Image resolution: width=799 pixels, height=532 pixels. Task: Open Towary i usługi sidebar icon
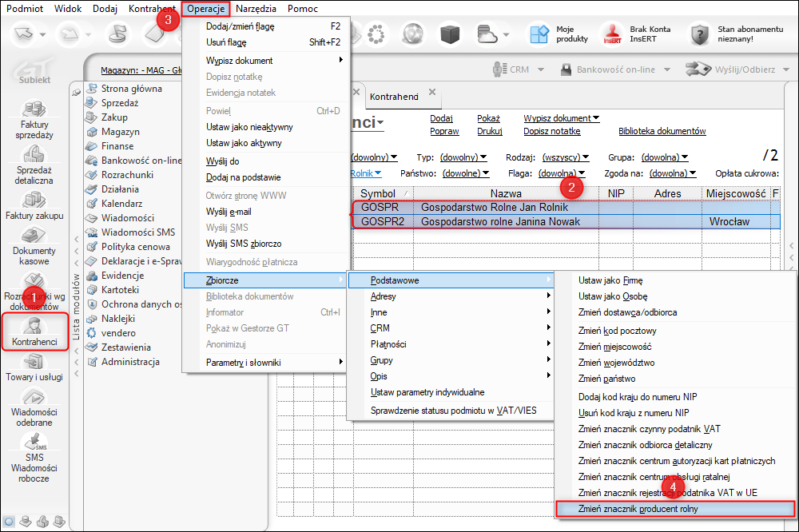click(x=34, y=367)
